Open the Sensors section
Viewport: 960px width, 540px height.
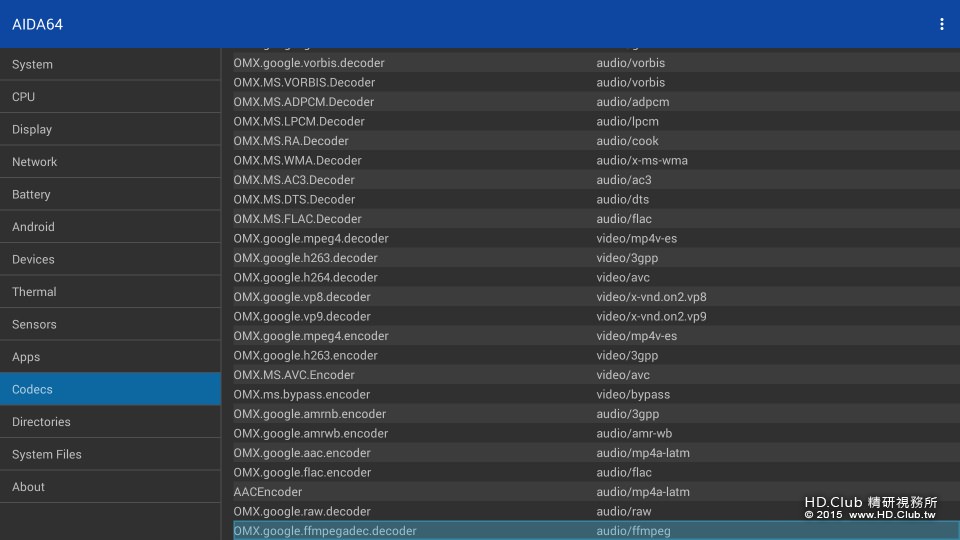pos(110,324)
